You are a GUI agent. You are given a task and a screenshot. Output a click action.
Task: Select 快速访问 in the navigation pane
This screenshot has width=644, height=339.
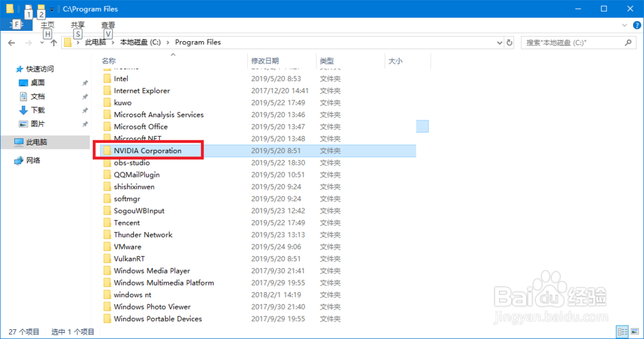click(x=40, y=69)
